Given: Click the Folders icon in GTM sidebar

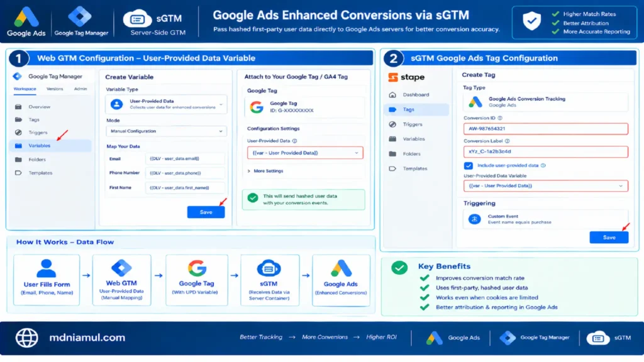Looking at the screenshot, I should (x=18, y=159).
